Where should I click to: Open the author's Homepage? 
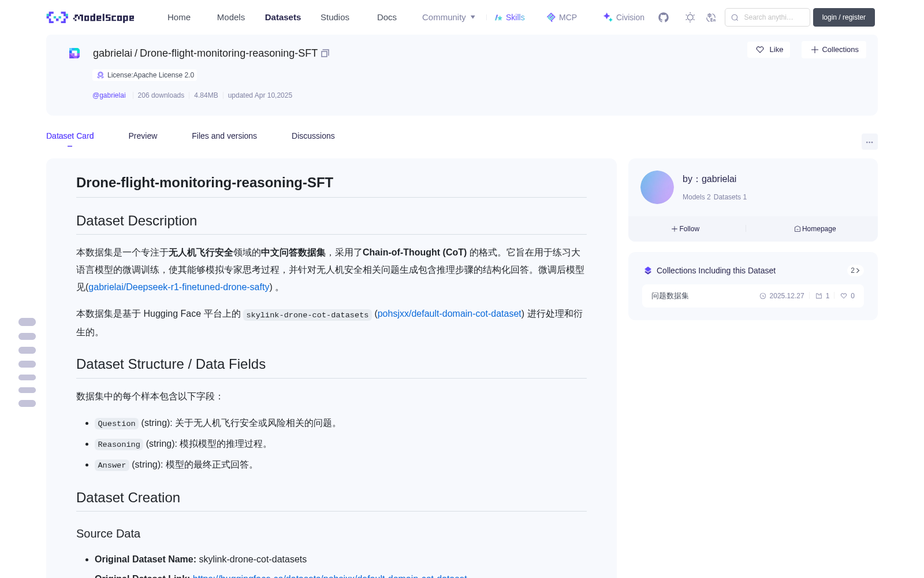coord(815,229)
